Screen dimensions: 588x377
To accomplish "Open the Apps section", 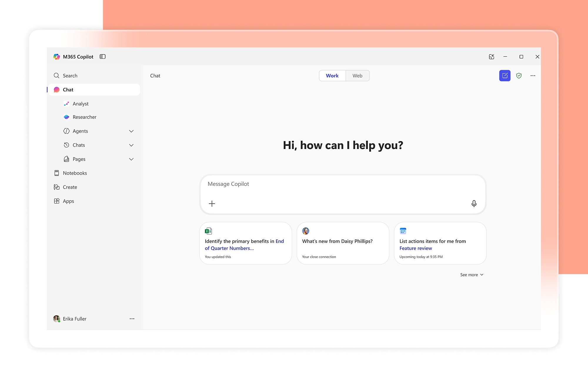I will (x=68, y=201).
